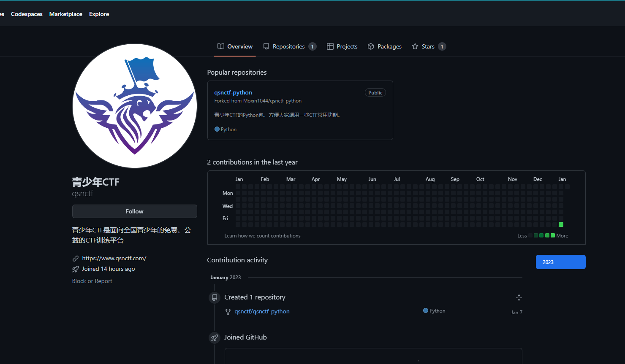
Task: Collapse the January 2023 repository activity entry
Action: (x=519, y=297)
